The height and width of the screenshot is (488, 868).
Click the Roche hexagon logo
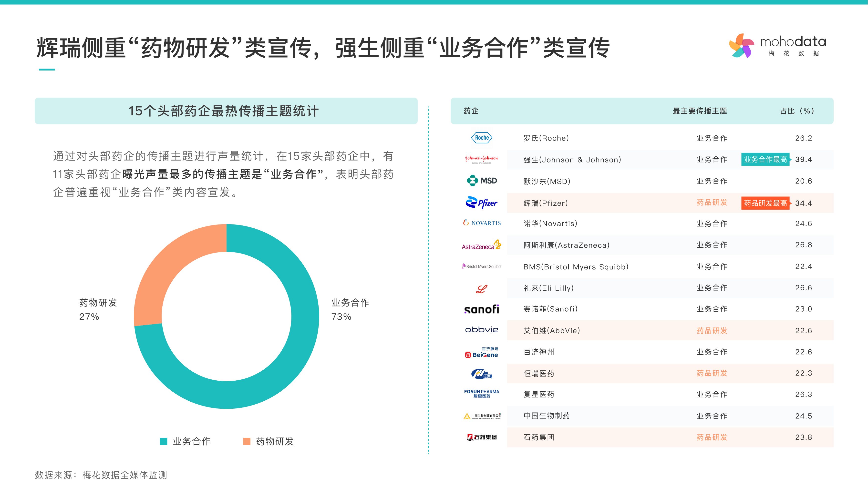(x=482, y=138)
